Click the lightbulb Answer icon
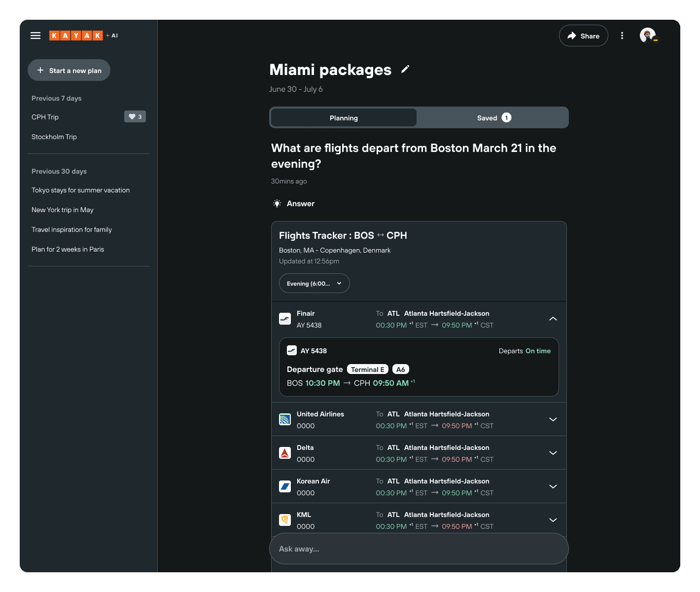Screen dimensions: 700x592 click(277, 203)
